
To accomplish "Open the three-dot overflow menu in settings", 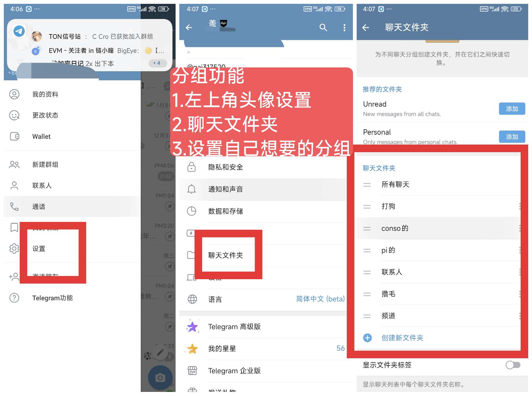I will coord(344,27).
